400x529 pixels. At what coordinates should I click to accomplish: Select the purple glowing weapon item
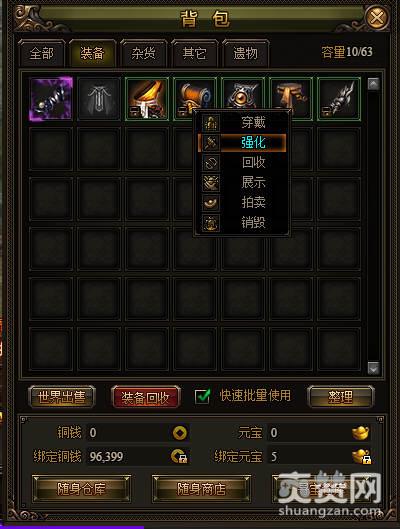click(x=51, y=99)
